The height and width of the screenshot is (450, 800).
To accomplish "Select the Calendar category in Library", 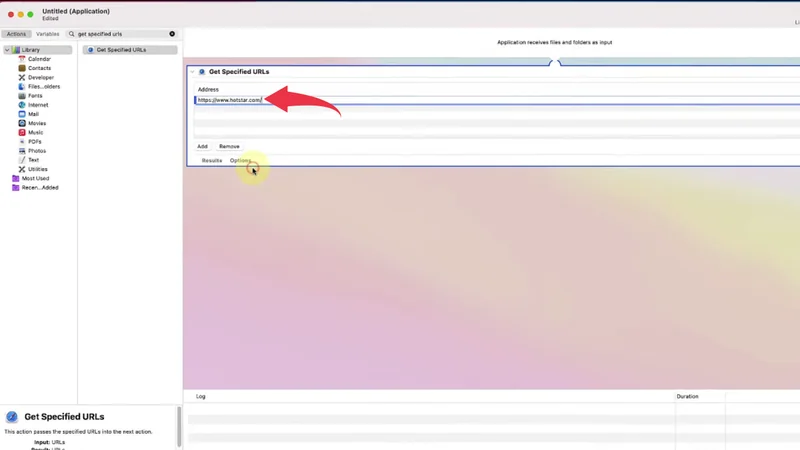I will pyautogui.click(x=38, y=59).
